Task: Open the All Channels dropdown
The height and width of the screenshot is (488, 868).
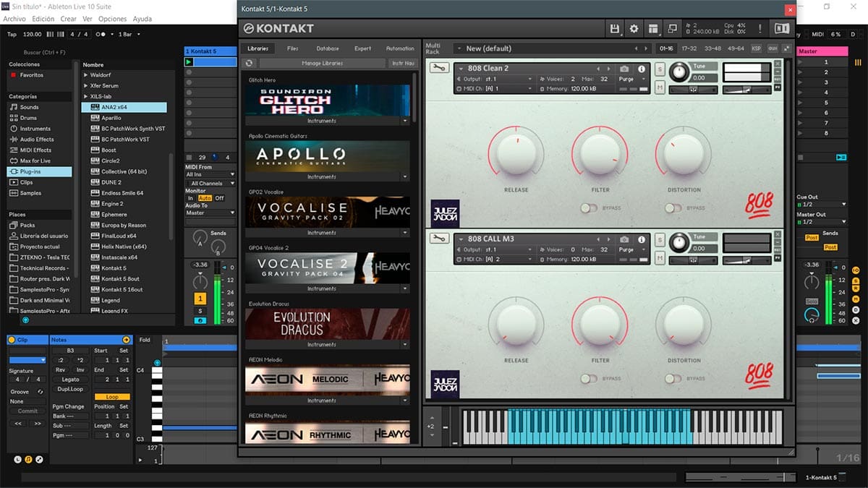Action: coord(210,184)
